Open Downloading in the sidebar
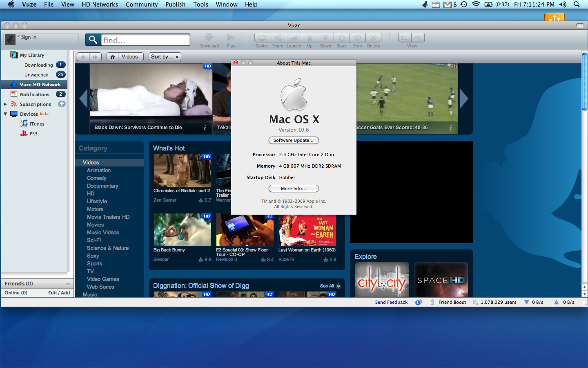This screenshot has width=588, height=368. point(38,65)
